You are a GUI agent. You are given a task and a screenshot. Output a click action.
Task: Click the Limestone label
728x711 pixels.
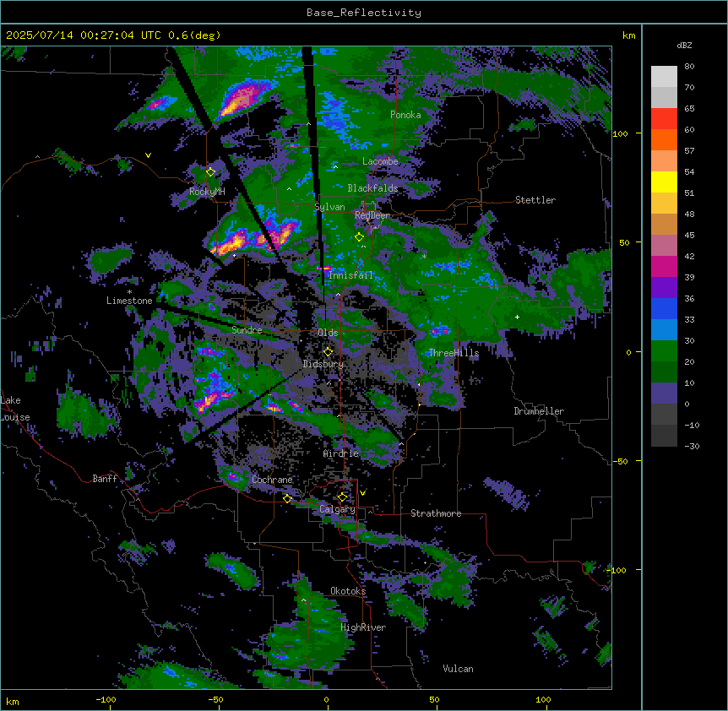pyautogui.click(x=129, y=301)
